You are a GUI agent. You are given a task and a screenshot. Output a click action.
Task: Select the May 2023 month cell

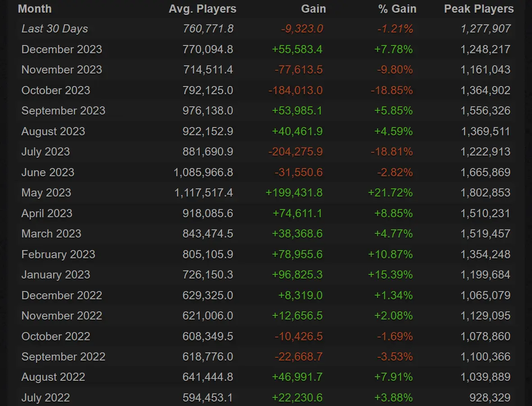(46, 193)
